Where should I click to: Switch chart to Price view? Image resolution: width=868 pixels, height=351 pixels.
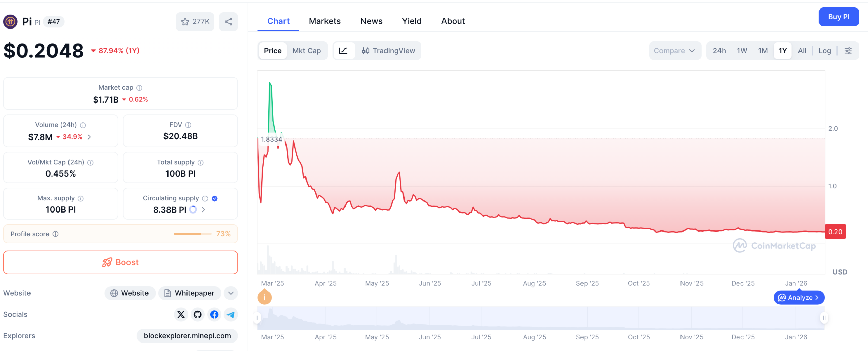[x=273, y=51]
